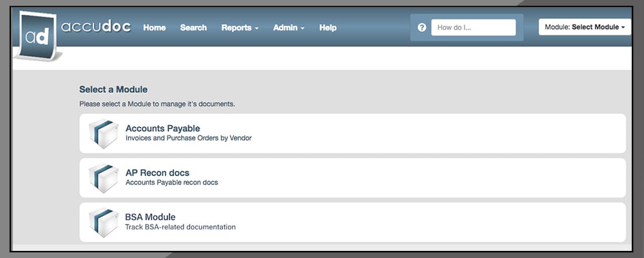Open the AP Recon docs module title
The width and height of the screenshot is (644, 258).
tap(157, 173)
